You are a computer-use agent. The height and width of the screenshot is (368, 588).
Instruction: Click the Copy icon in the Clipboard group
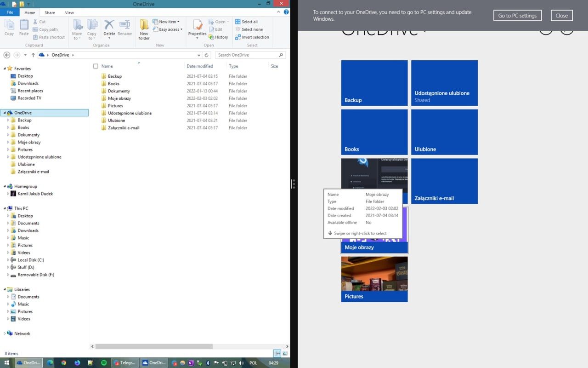click(x=9, y=28)
